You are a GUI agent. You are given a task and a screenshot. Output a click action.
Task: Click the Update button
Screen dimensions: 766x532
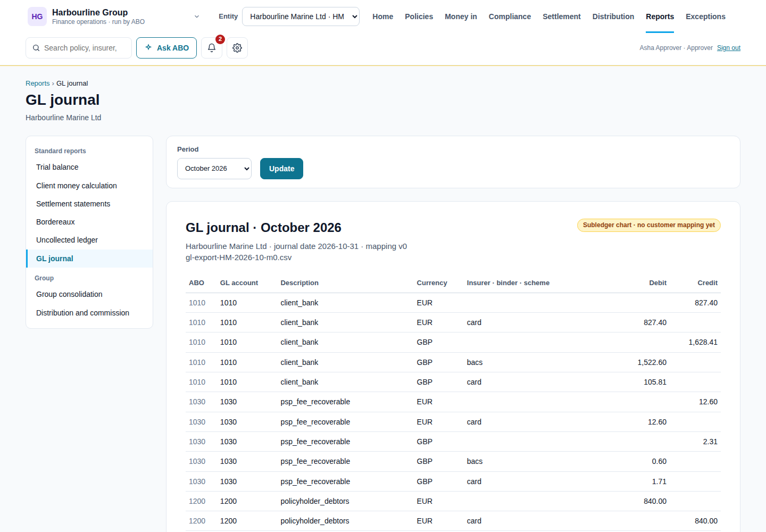(x=281, y=169)
